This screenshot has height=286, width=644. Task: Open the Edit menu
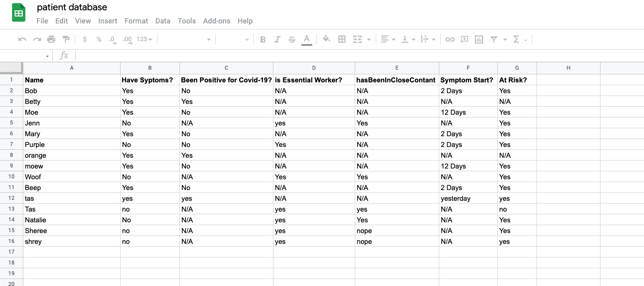click(x=62, y=21)
